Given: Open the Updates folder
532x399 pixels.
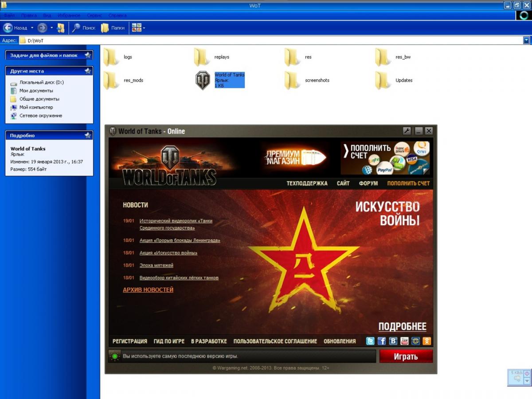Looking at the screenshot, I should 383,80.
